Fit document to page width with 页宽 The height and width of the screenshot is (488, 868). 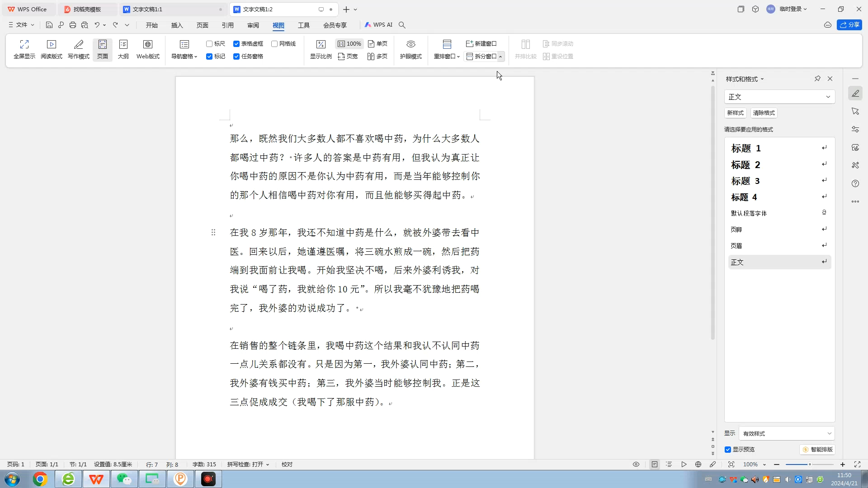point(348,56)
